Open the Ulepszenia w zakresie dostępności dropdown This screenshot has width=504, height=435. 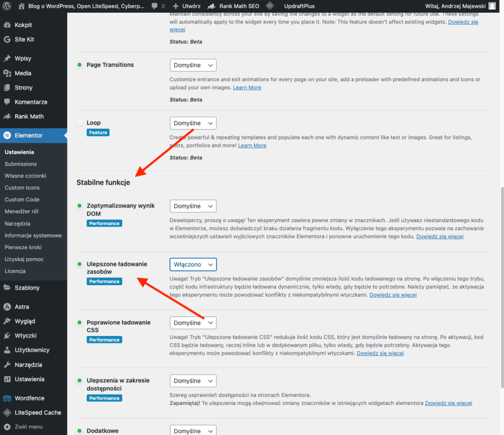[193, 381]
